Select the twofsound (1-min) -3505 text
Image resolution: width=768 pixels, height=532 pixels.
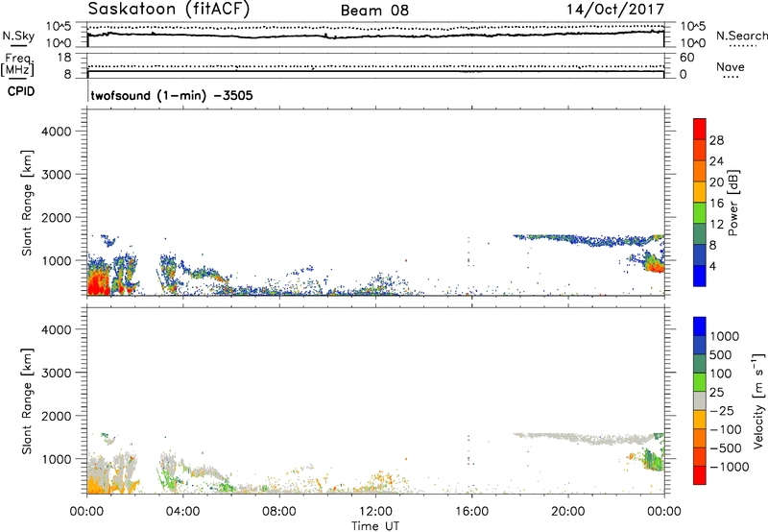pyautogui.click(x=172, y=95)
